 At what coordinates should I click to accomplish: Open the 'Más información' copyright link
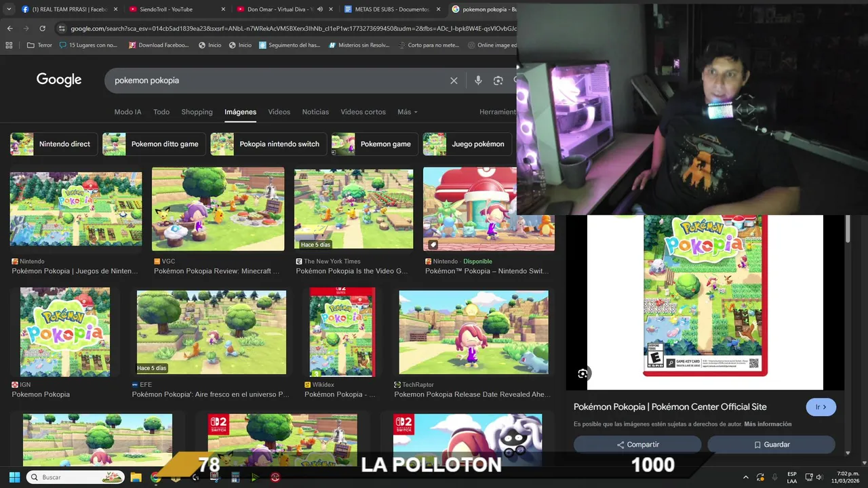[768, 424]
